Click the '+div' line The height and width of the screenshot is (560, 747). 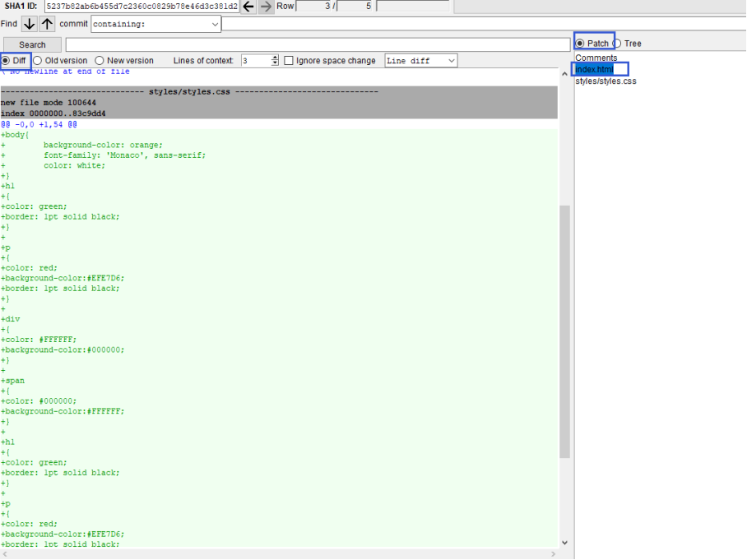[x=10, y=319]
